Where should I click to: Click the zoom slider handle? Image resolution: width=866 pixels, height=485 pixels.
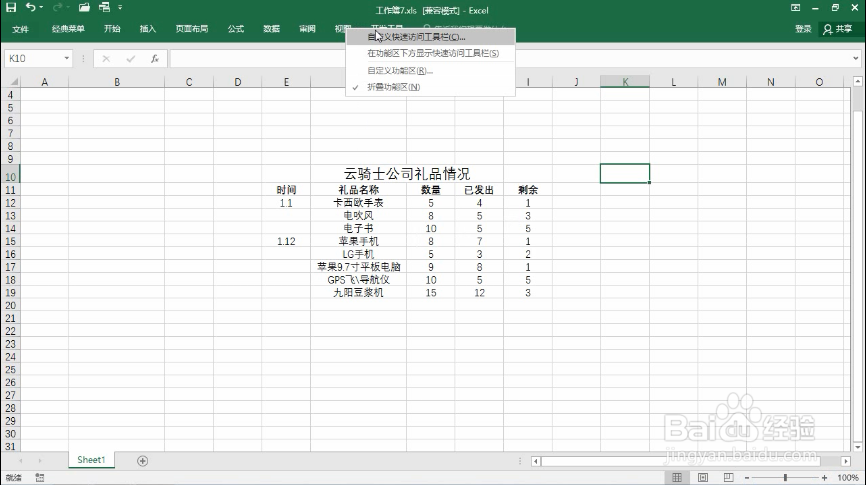click(785, 478)
